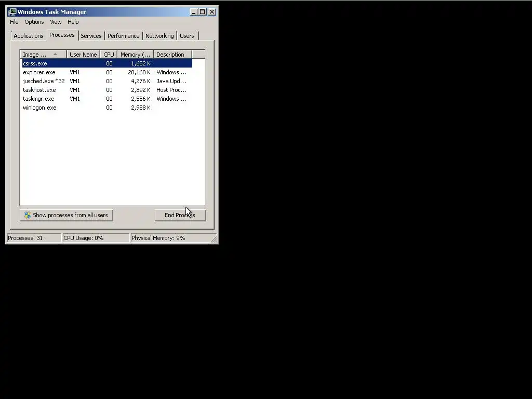The image size is (532, 399).
Task: Click the Task Manager title bar icon
Action: click(x=12, y=12)
